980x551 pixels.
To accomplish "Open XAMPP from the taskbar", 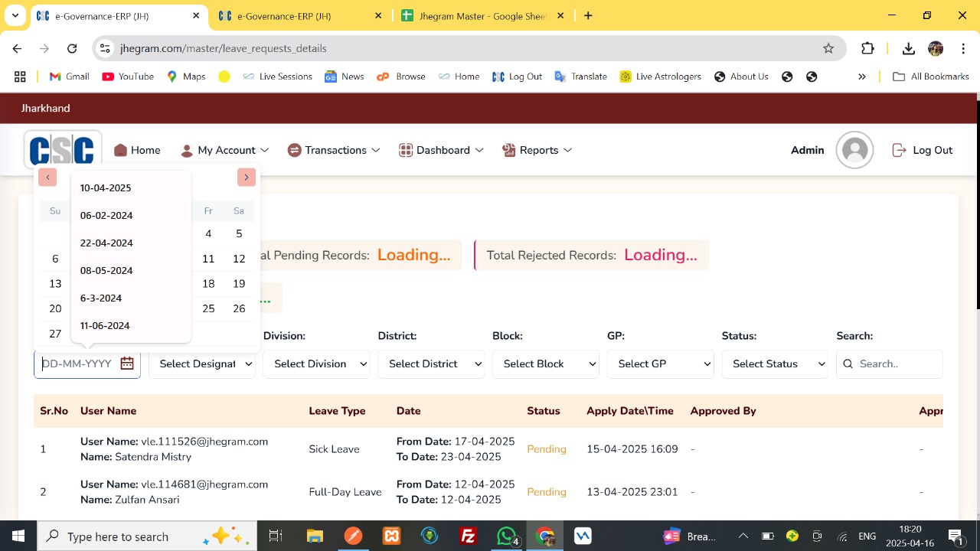I will [391, 536].
